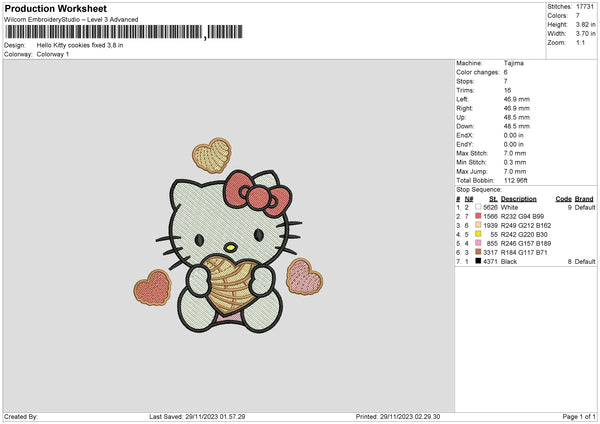Click the stitches count 17731
The image size is (600, 424).
click(x=585, y=7)
